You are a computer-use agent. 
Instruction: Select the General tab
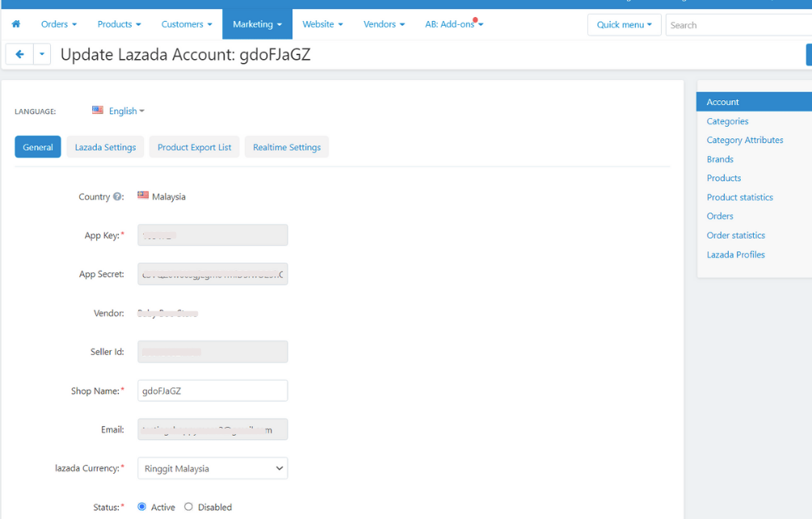tap(38, 147)
